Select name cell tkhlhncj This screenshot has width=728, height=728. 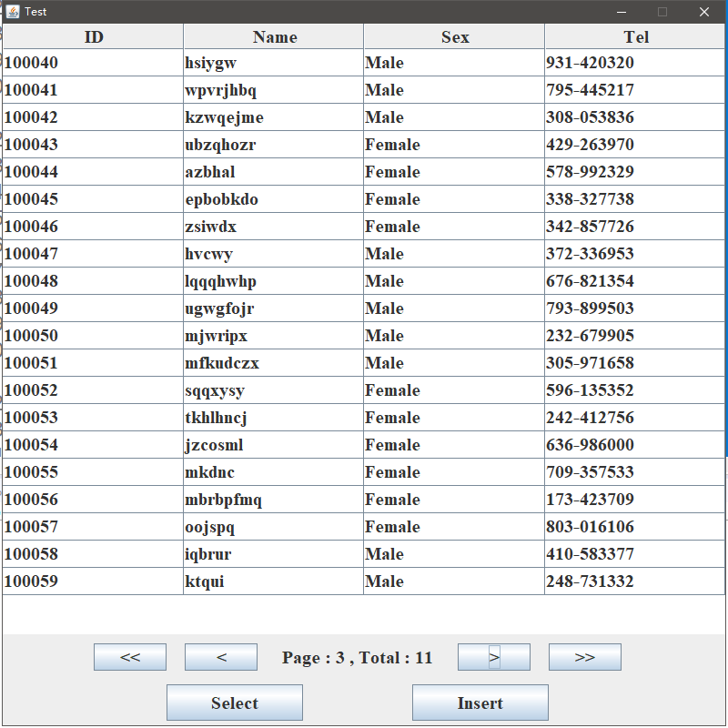(274, 418)
